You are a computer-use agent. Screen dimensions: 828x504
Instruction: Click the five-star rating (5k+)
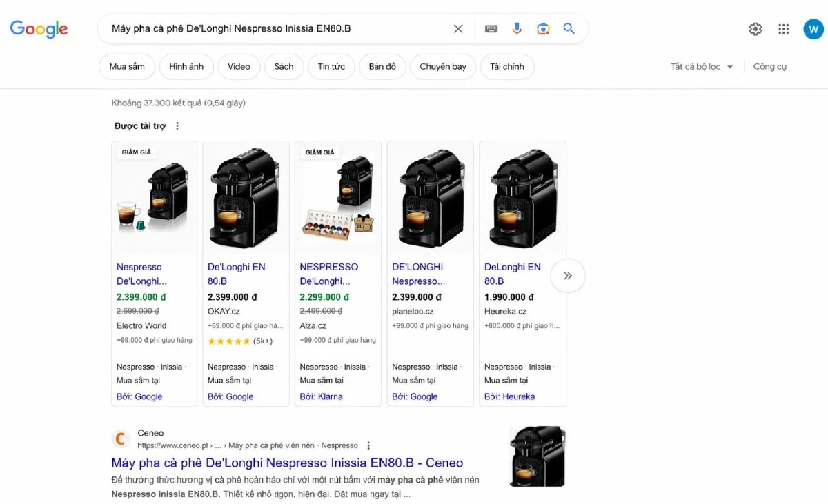(240, 341)
